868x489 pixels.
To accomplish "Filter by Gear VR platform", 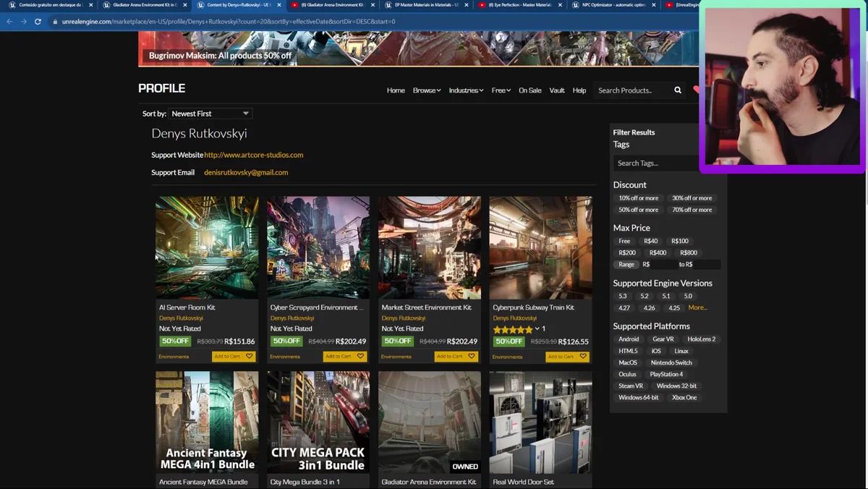I will [x=663, y=339].
